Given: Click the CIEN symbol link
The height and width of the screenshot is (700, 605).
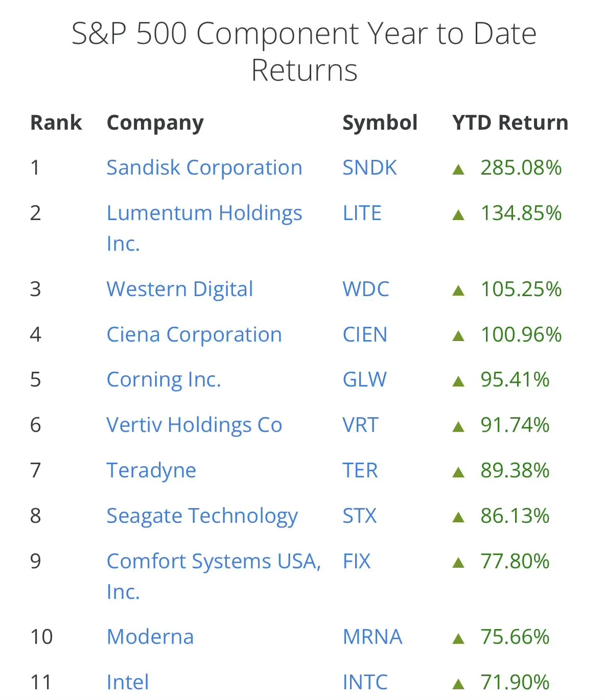Looking at the screenshot, I should click(x=364, y=334).
